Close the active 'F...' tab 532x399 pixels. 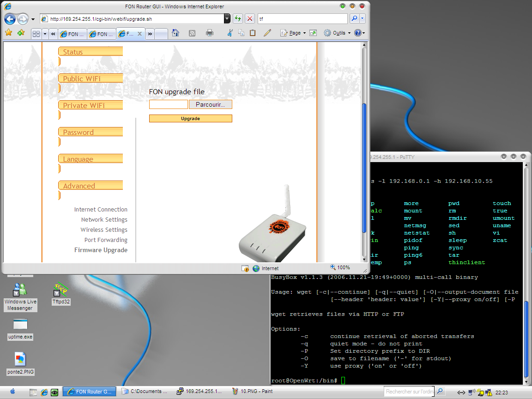(x=139, y=34)
